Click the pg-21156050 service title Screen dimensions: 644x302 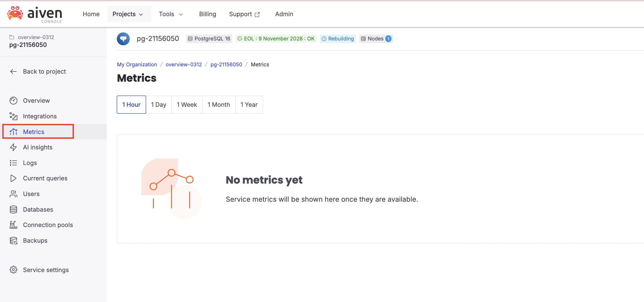click(158, 39)
